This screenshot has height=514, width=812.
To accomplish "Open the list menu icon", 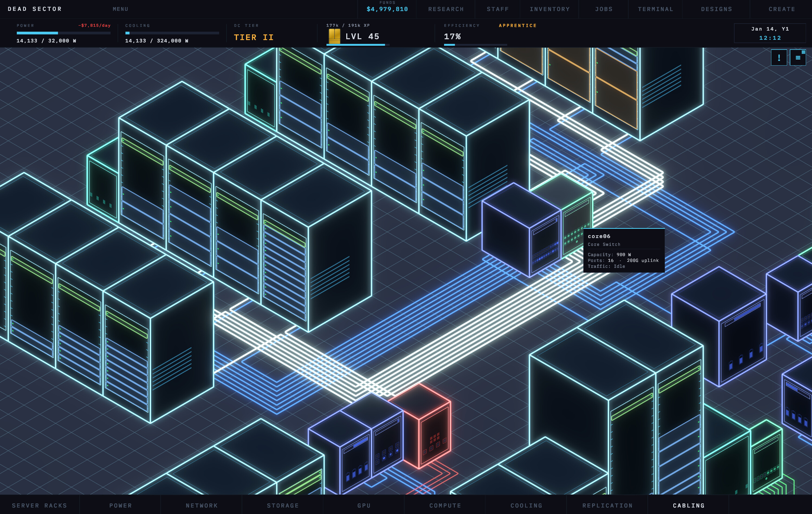I will [x=798, y=57].
